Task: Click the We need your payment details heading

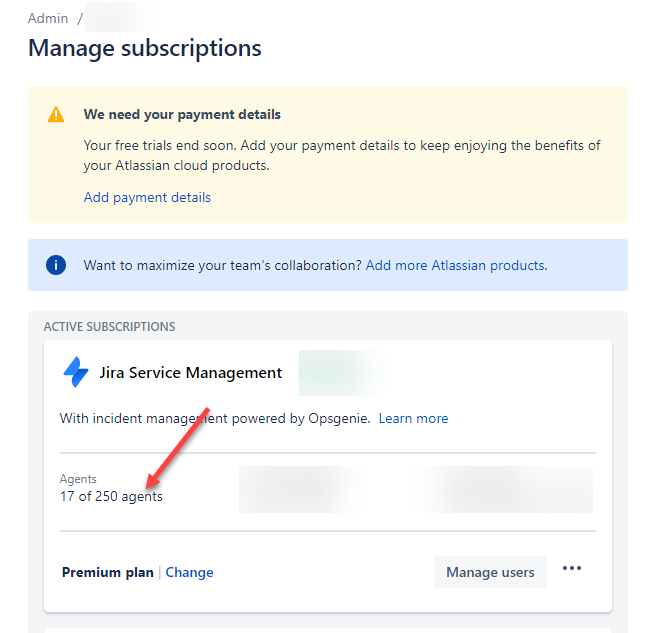Action: 182,114
